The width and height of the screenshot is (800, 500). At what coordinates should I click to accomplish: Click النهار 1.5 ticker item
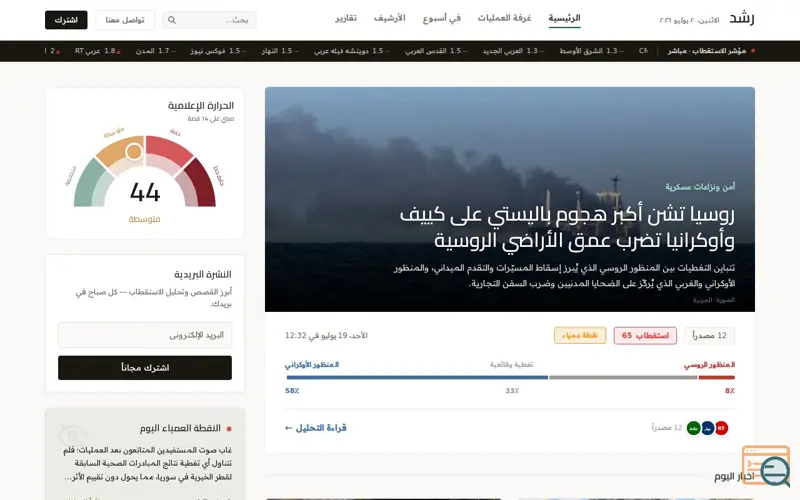click(280, 51)
